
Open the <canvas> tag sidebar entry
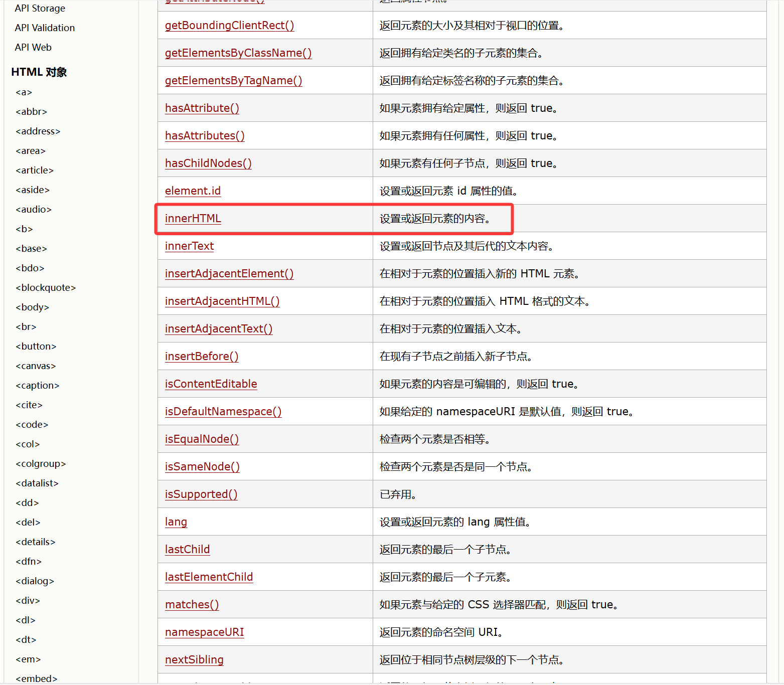[36, 366]
